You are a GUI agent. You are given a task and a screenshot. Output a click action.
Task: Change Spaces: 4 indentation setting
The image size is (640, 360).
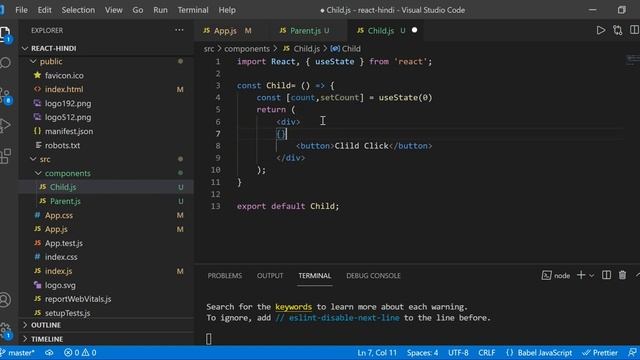point(422,353)
